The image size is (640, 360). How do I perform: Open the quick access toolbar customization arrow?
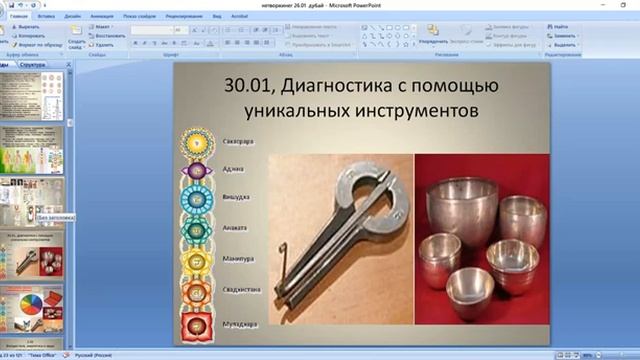44,6
